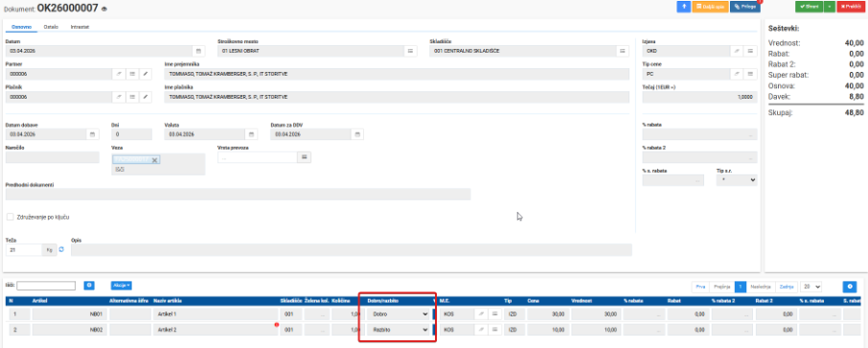The image size is (868, 348).
Task: Clear the Plačnik field with eraser icon
Action: (119, 97)
